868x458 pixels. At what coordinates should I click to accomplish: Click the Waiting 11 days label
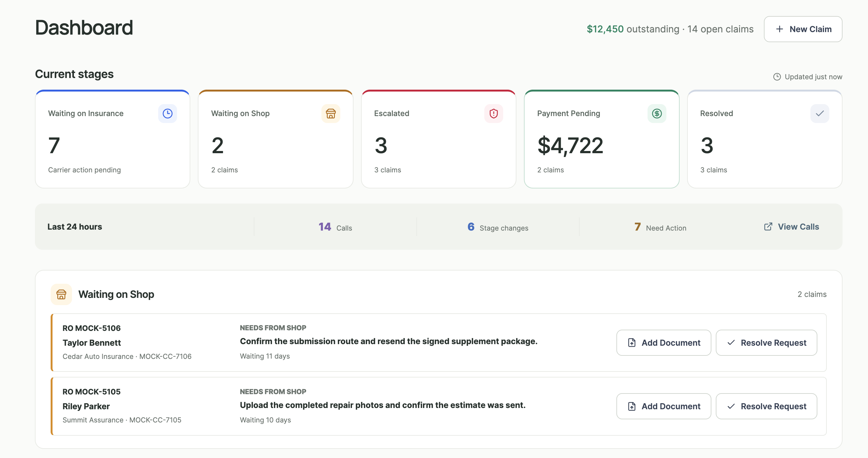pyautogui.click(x=265, y=356)
